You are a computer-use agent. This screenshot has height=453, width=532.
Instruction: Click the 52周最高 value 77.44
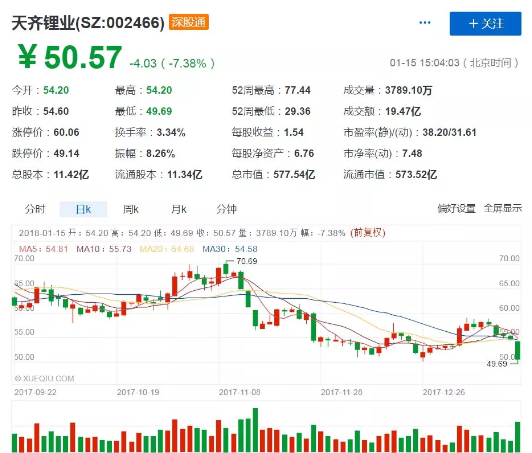[x=298, y=90]
